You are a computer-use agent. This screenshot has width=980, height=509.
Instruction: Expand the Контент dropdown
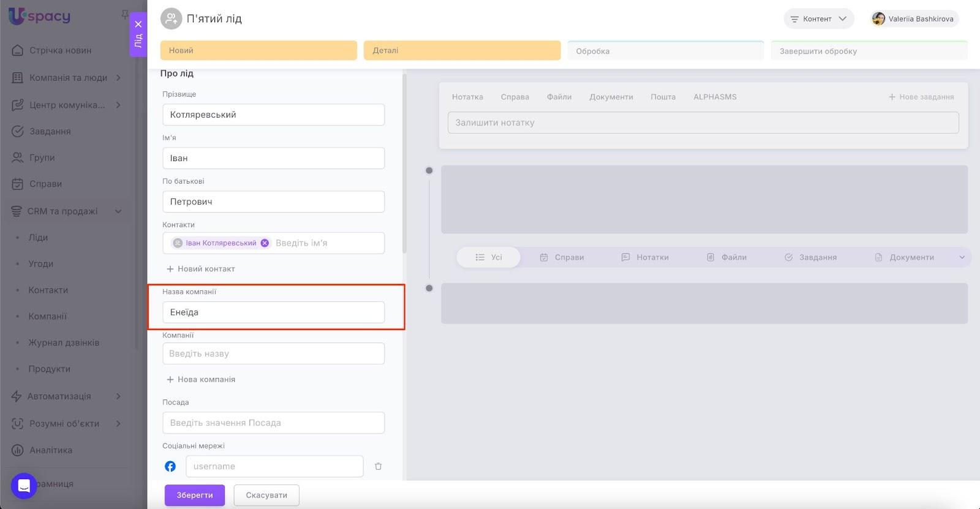[x=818, y=19]
